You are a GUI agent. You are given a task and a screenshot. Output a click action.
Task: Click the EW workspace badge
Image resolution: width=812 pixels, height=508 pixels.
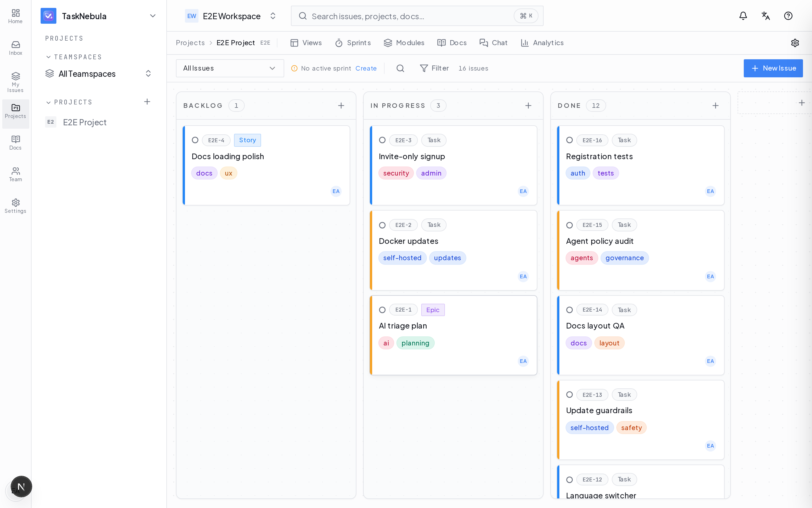tap(192, 16)
